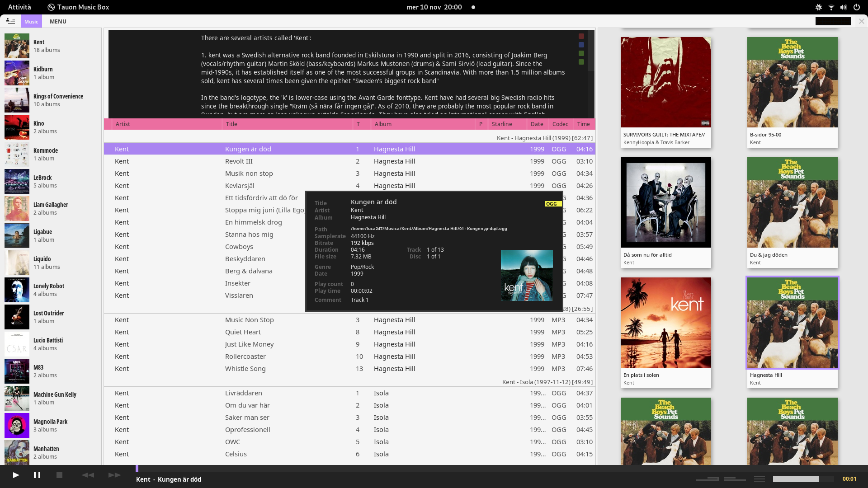Select Lost Outrider artist thumbnail
The image size is (868, 488).
click(x=17, y=317)
